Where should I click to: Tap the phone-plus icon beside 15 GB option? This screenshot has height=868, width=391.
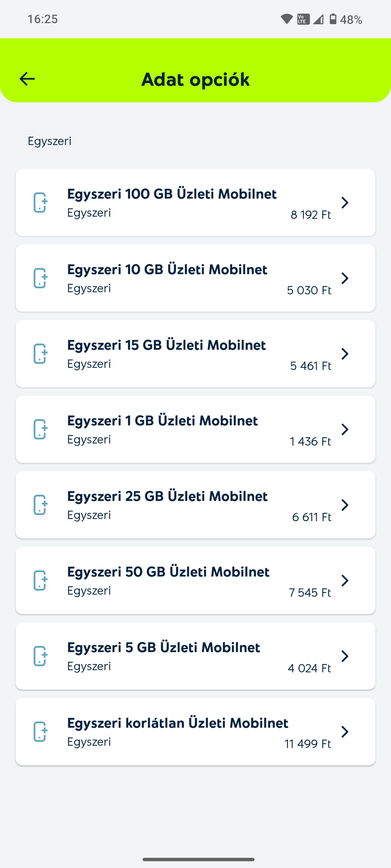coord(40,354)
